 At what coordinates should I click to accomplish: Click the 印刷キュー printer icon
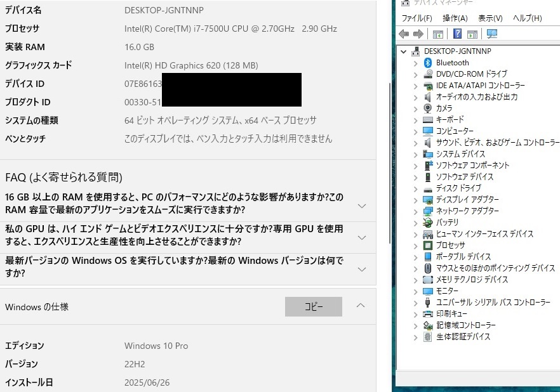(x=428, y=314)
